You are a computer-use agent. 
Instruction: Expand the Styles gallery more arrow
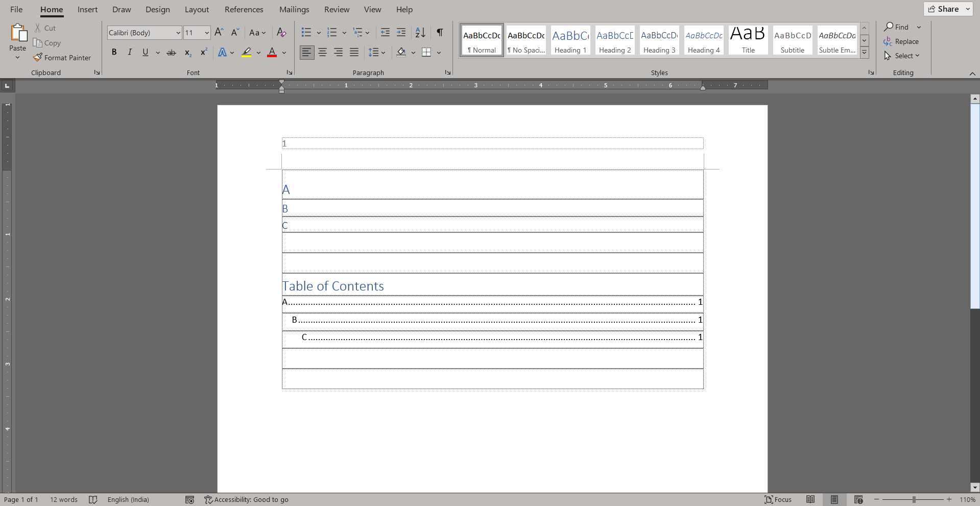[x=865, y=52]
